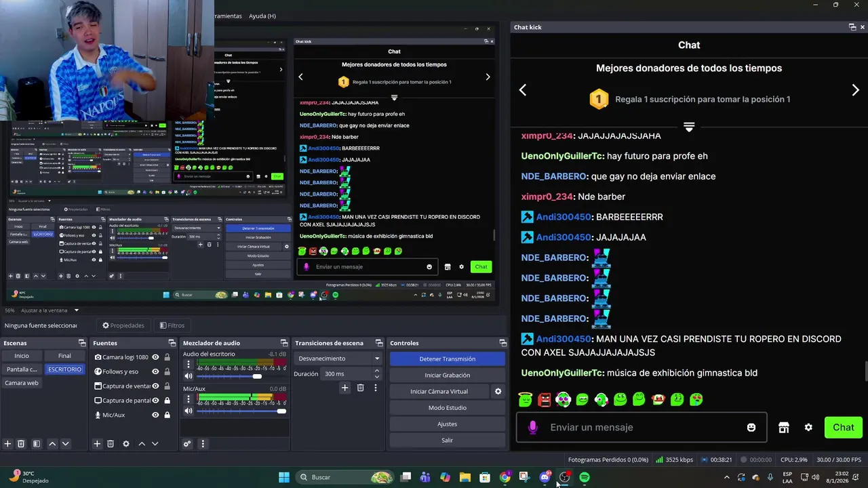Move source up arrow in Fuentes panel

(142, 444)
